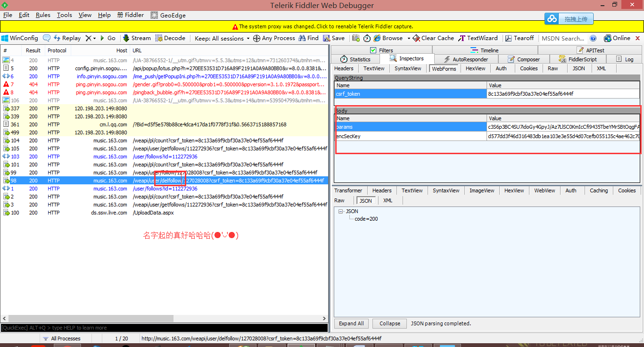Click the Expand All button
Viewport: 644px width, 347px height.
click(351, 323)
